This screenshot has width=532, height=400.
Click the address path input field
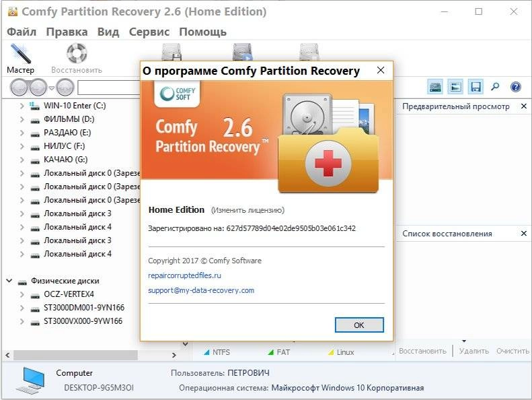point(109,88)
